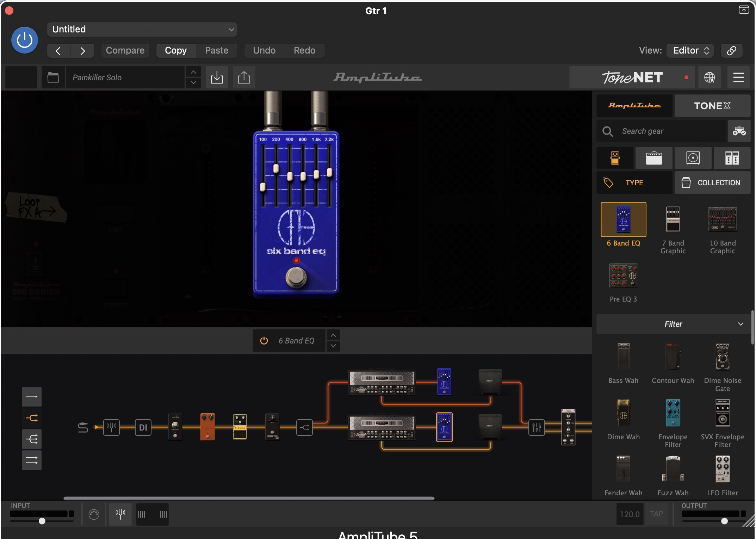
Task: Open the tuner icon in bottom bar
Action: (120, 514)
